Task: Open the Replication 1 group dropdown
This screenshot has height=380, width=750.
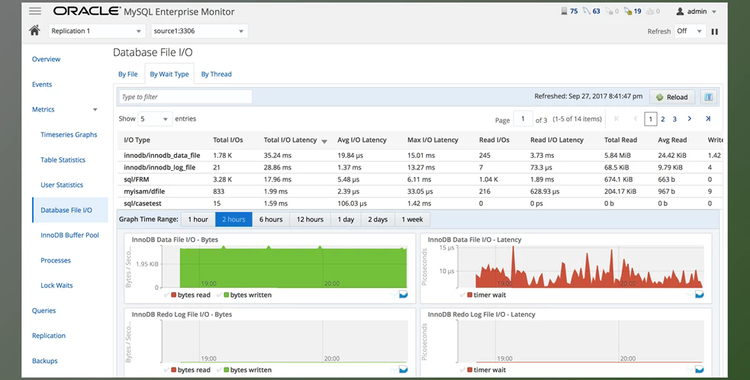Action: click(97, 31)
